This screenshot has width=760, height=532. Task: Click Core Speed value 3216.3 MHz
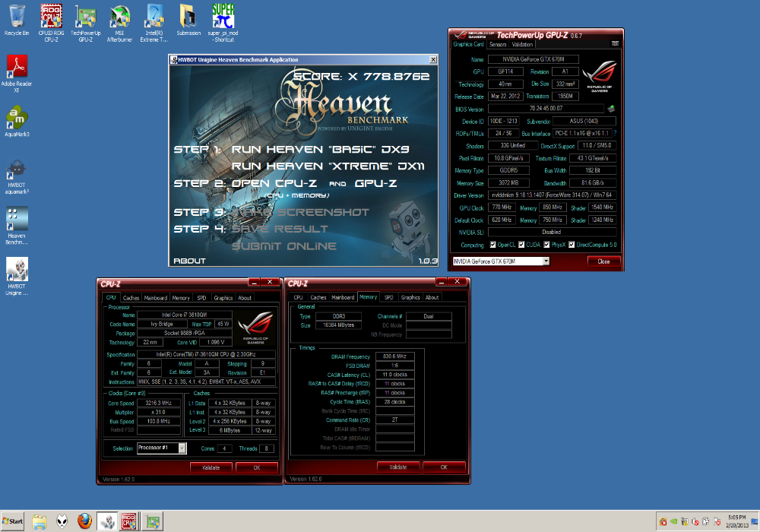pyautogui.click(x=159, y=403)
